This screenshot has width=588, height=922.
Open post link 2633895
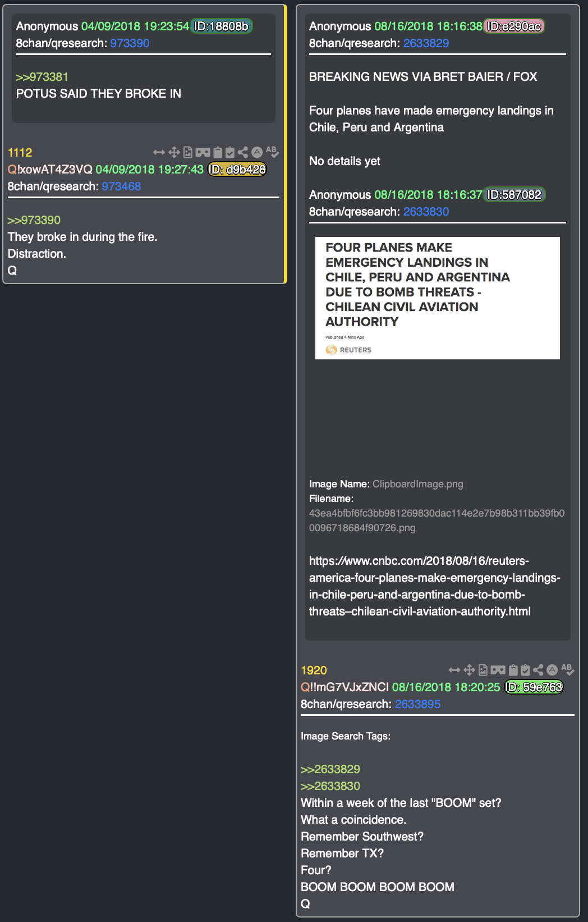pyautogui.click(x=417, y=704)
